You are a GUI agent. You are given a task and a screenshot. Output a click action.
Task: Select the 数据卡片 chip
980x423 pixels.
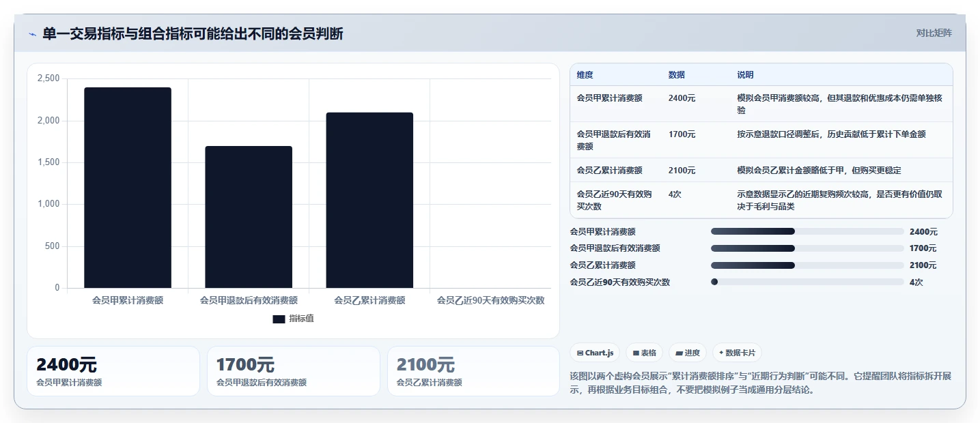tap(737, 353)
